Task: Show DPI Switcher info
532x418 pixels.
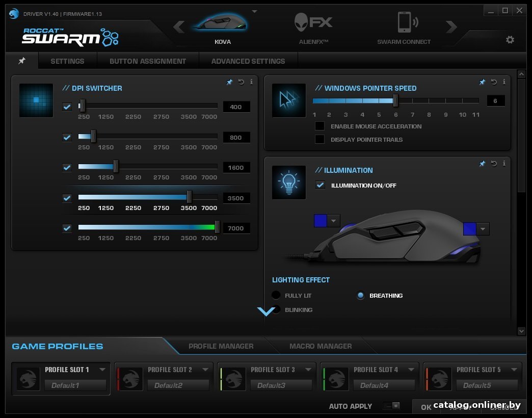Action: tap(251, 82)
